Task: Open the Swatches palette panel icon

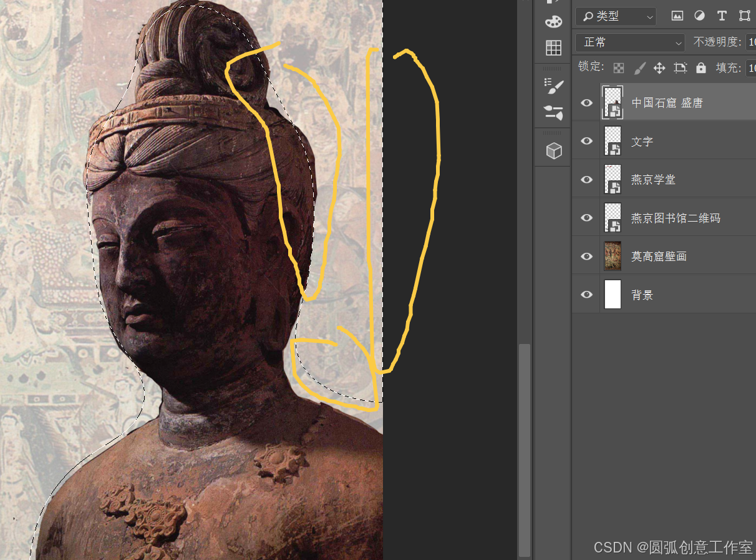Action: [x=553, y=22]
